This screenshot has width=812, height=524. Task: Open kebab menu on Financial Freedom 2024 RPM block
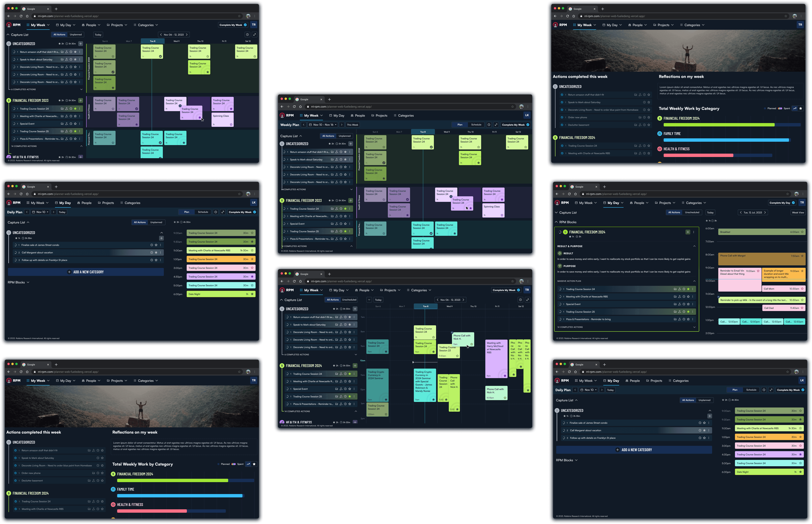tap(694, 232)
